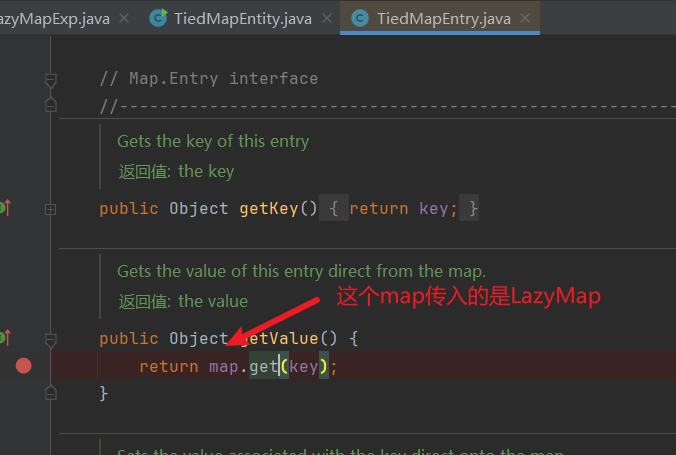Collapse the getValue() method fold marker
The width and height of the screenshot is (676, 455).
[x=50, y=340]
